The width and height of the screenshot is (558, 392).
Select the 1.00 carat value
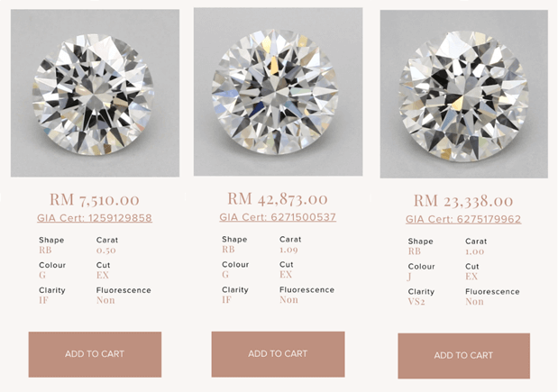(x=475, y=251)
